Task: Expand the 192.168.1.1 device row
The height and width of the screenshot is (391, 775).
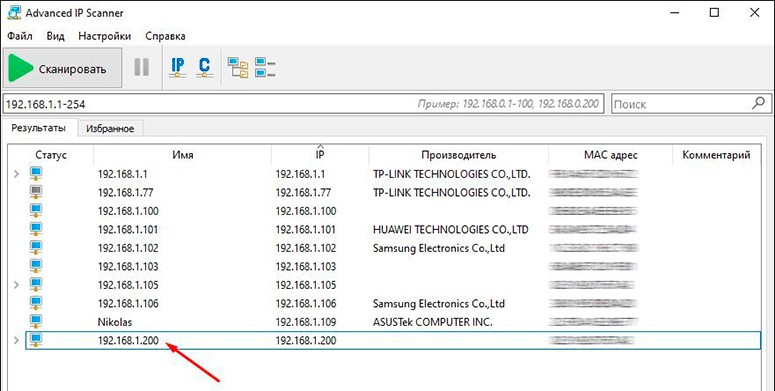Action: click(x=16, y=174)
